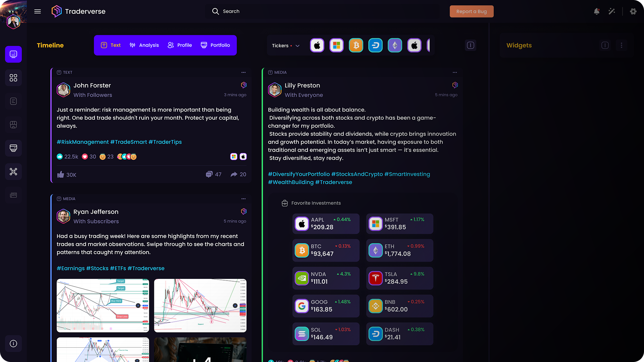Image resolution: width=644 pixels, height=362 pixels.
Task: Toggle the Text filter in Timeline tabs
Action: [x=111, y=45]
